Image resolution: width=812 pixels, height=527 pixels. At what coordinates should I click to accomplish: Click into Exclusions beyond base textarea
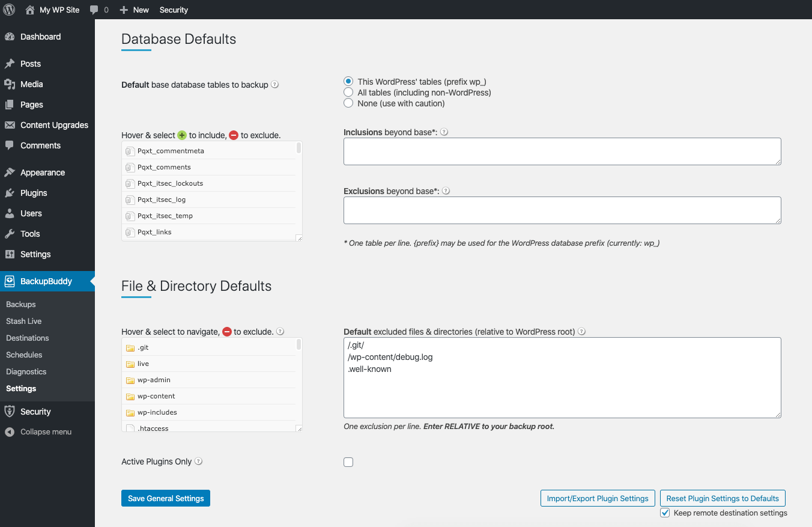pyautogui.click(x=562, y=210)
